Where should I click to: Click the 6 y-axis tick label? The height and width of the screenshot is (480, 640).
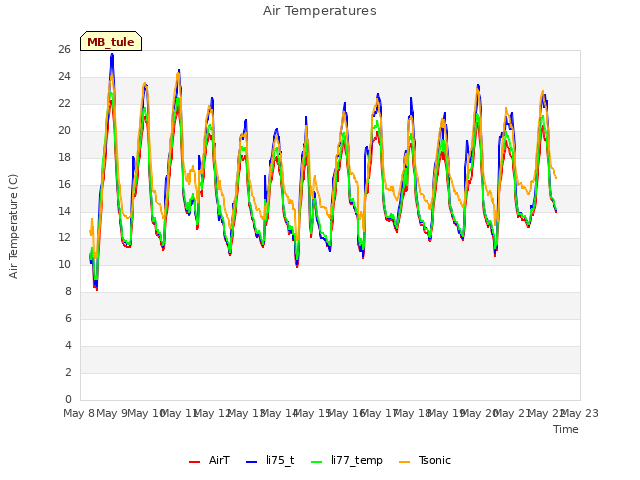point(68,318)
